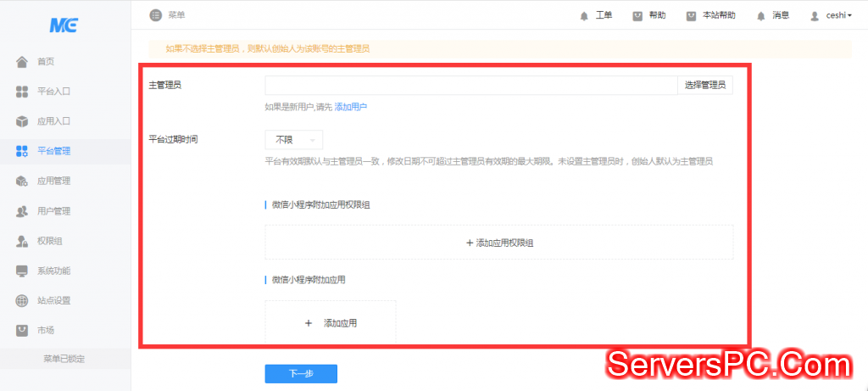
Task: Open 权限组 in the sidebar
Action: tap(65, 241)
